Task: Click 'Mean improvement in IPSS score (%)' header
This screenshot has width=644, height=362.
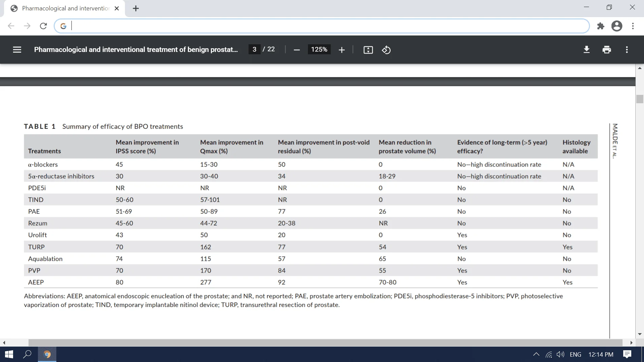Action: coord(147,147)
